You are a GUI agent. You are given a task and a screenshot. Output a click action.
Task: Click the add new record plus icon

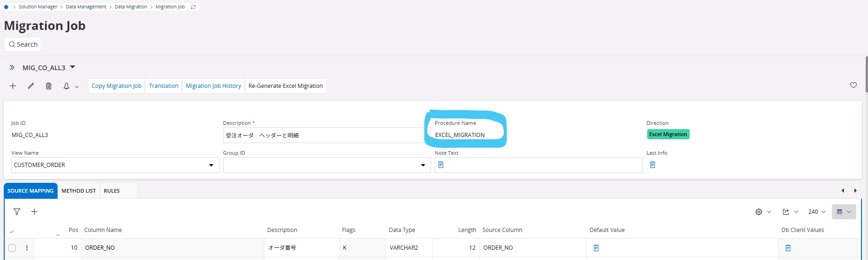coord(13,86)
